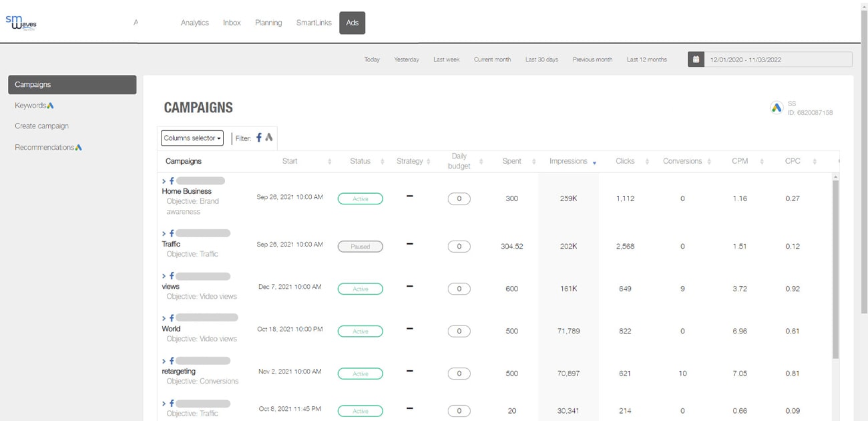Toggle the Paused status badge

[360, 247]
